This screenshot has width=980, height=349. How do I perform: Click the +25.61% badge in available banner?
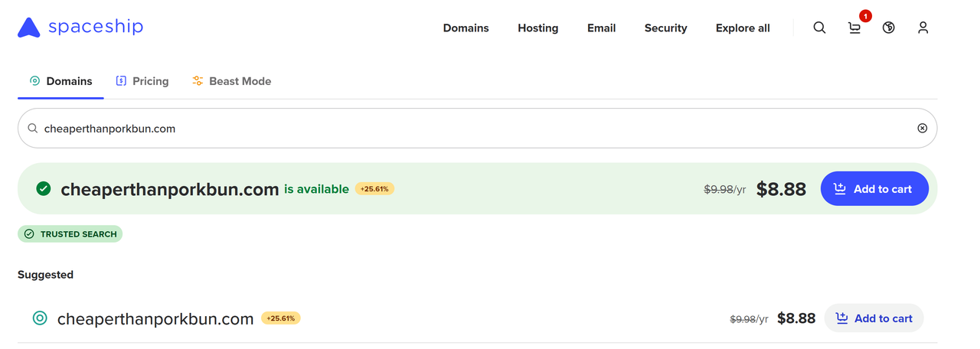374,189
